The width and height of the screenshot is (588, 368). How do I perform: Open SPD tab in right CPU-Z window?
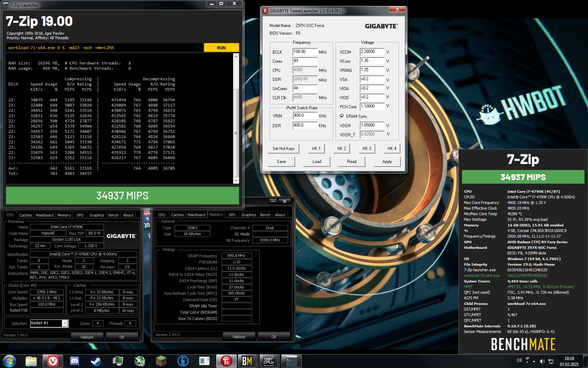point(232,215)
